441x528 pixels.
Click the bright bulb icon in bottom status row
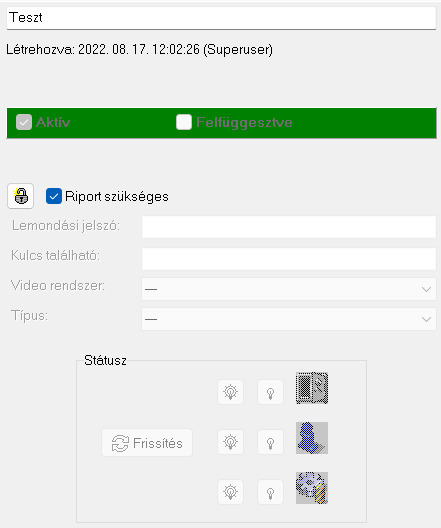point(231,492)
